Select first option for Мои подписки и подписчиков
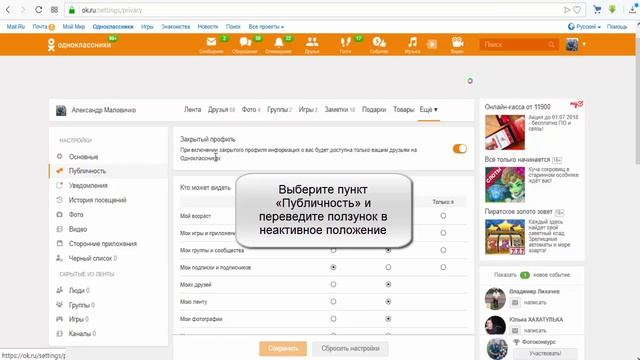 (333, 267)
